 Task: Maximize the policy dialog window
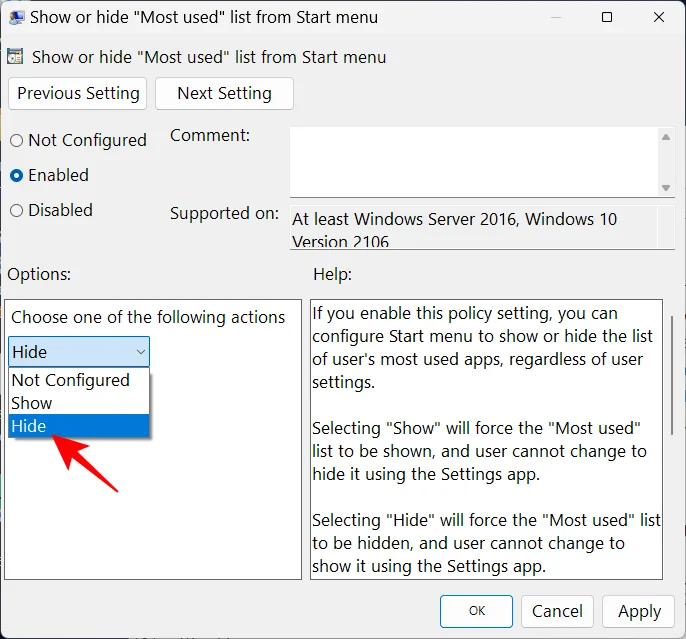[x=607, y=17]
